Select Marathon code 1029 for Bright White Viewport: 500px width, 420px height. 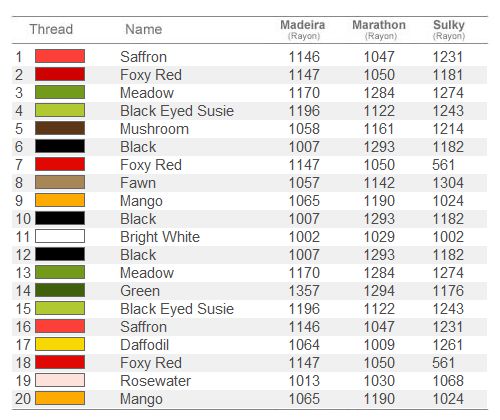(379, 237)
